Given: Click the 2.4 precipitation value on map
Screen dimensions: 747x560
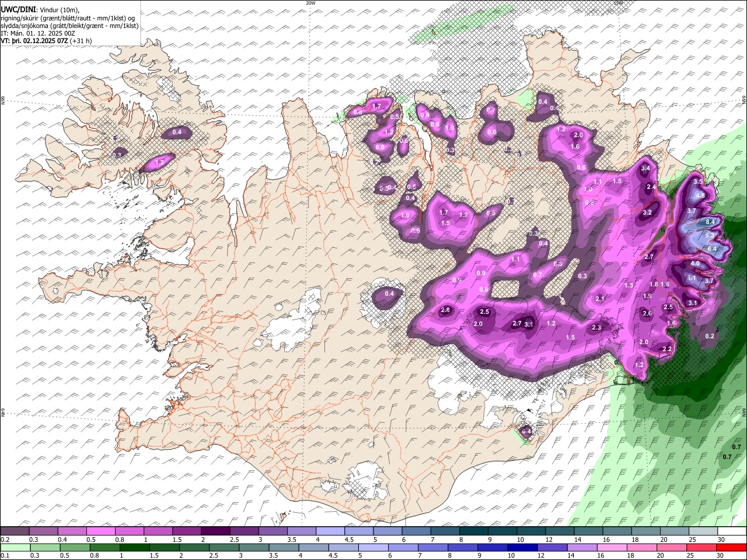Looking at the screenshot, I should (651, 187).
